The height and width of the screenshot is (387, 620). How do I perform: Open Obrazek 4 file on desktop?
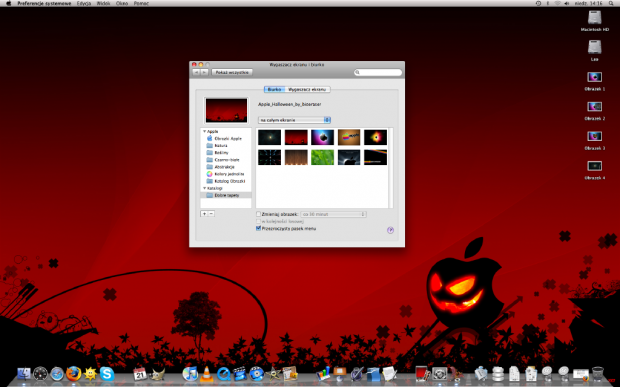(594, 170)
